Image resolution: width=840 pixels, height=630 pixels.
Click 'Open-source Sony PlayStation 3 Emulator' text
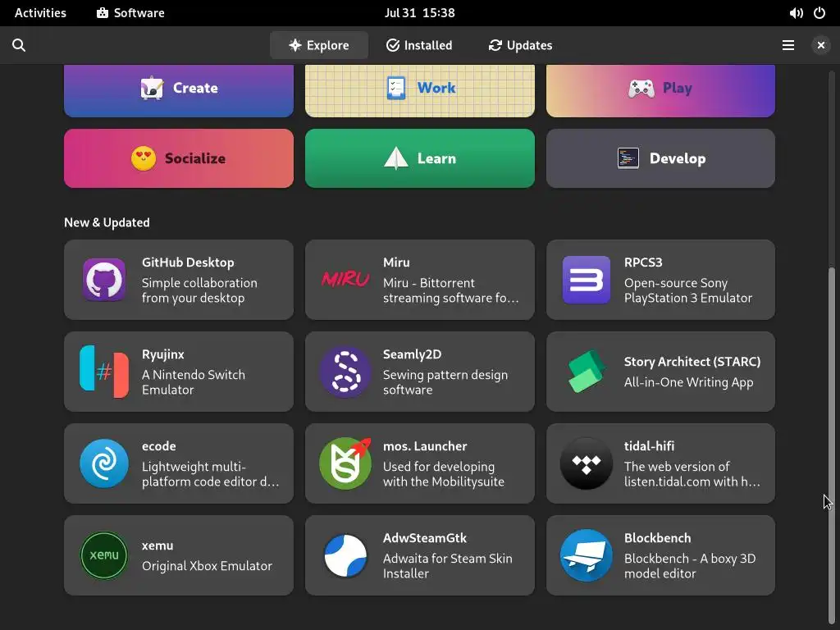(x=688, y=290)
